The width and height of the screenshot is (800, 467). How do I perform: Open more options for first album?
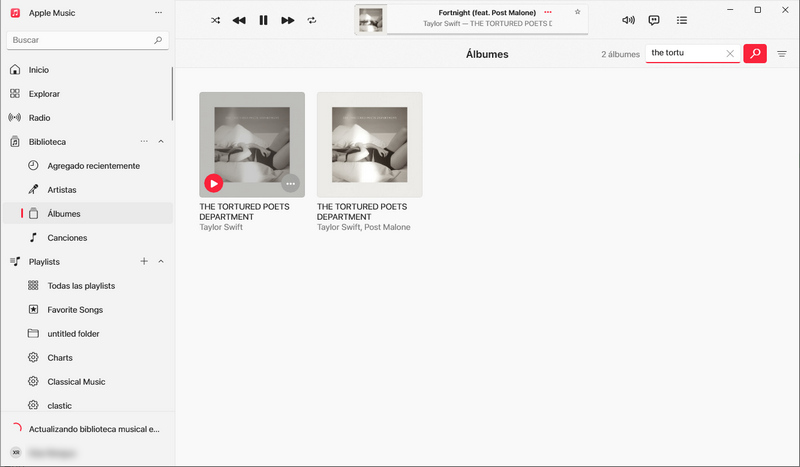(291, 183)
